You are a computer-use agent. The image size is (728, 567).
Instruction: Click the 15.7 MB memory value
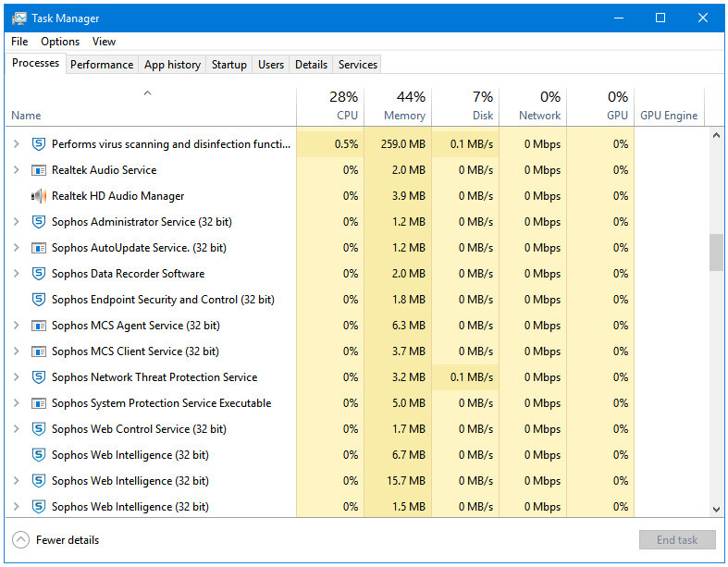tap(406, 481)
